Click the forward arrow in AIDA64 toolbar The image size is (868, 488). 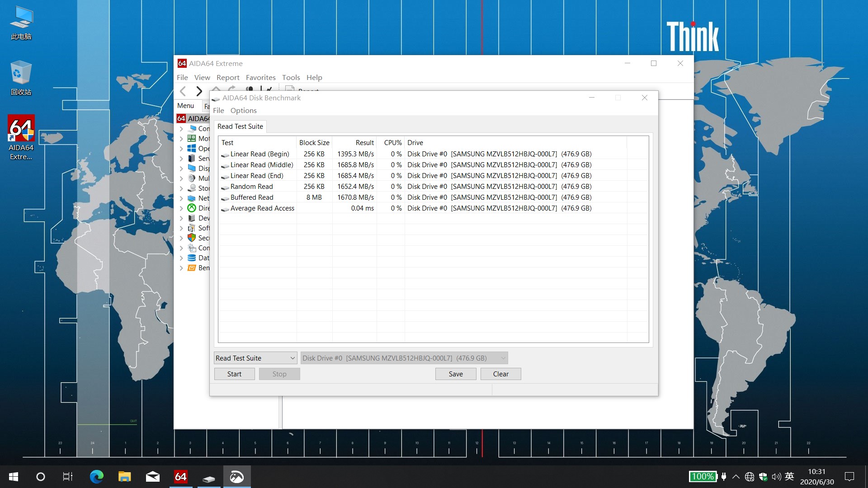tap(199, 91)
